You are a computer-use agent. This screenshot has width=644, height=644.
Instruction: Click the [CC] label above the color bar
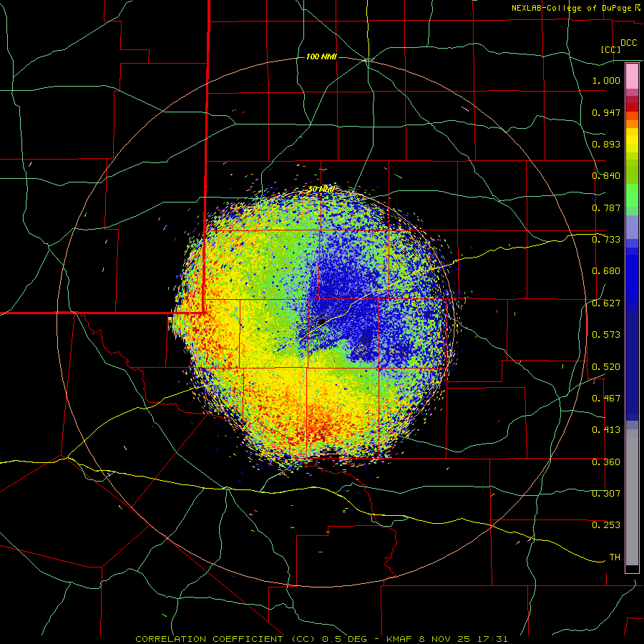pos(611,49)
